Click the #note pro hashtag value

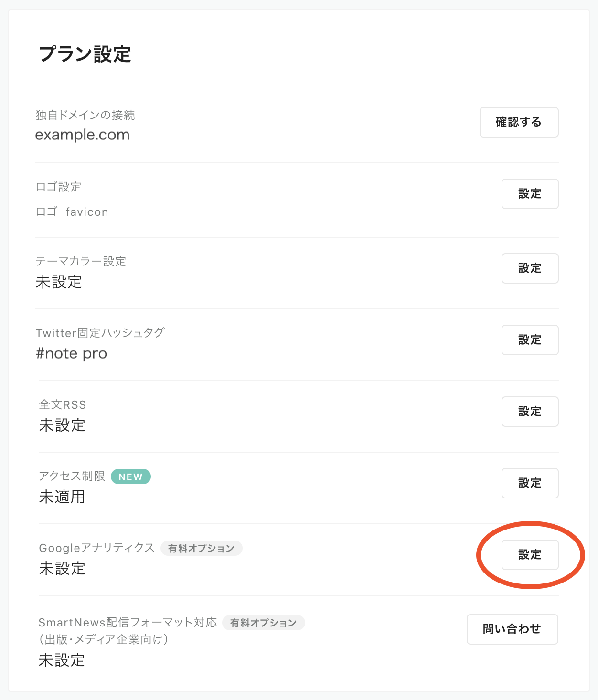click(x=71, y=353)
